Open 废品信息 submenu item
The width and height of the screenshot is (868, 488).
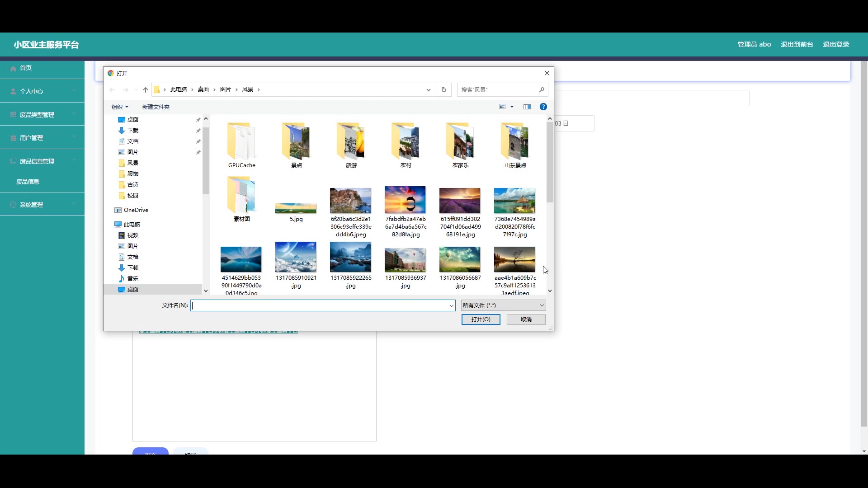click(x=28, y=182)
